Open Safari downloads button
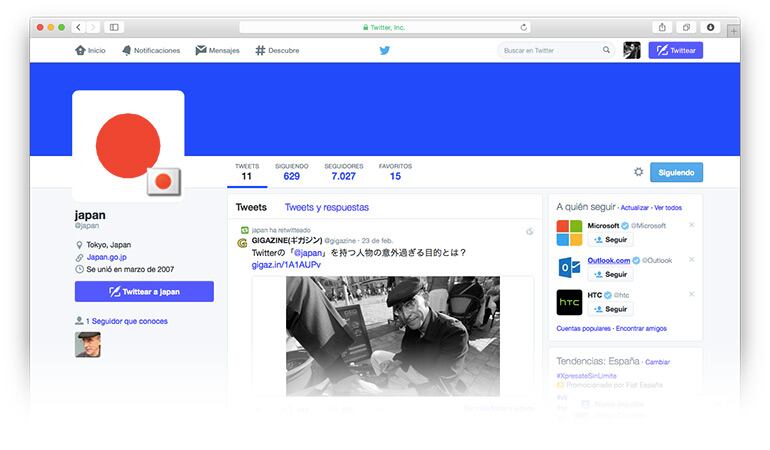Image resolution: width=770 pixels, height=450 pixels. coord(710,28)
